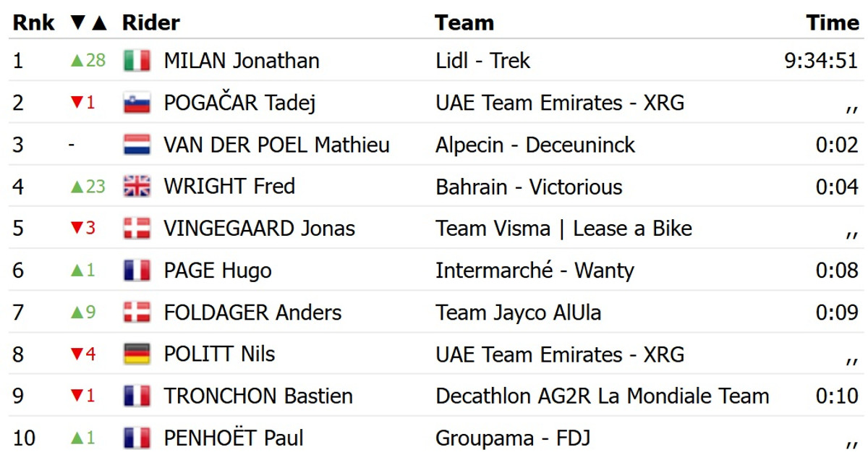The image size is (868, 455).
Task: Click the Italian flag beside Jonathan Milan
Action: pos(137,61)
